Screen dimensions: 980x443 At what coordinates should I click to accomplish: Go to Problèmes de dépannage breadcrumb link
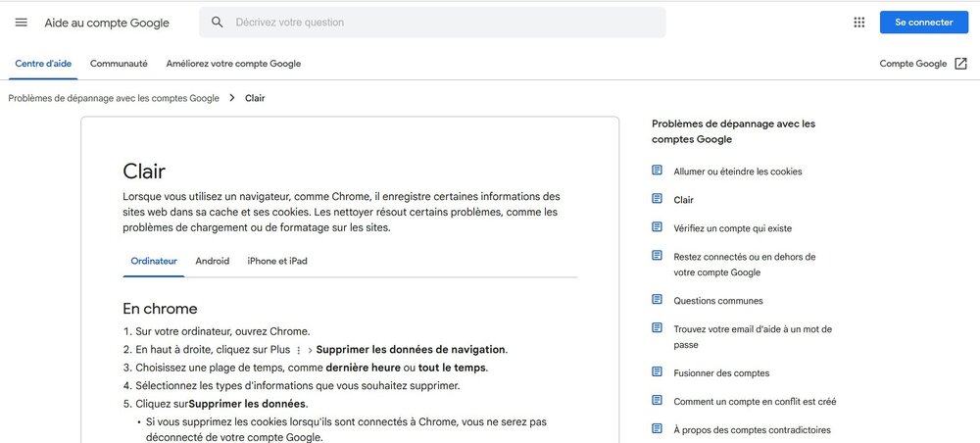[x=114, y=98]
